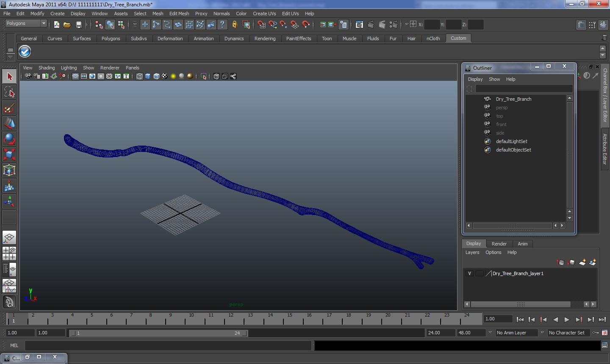Open the Create UVs menu
The height and width of the screenshot is (364, 610).
coord(264,14)
